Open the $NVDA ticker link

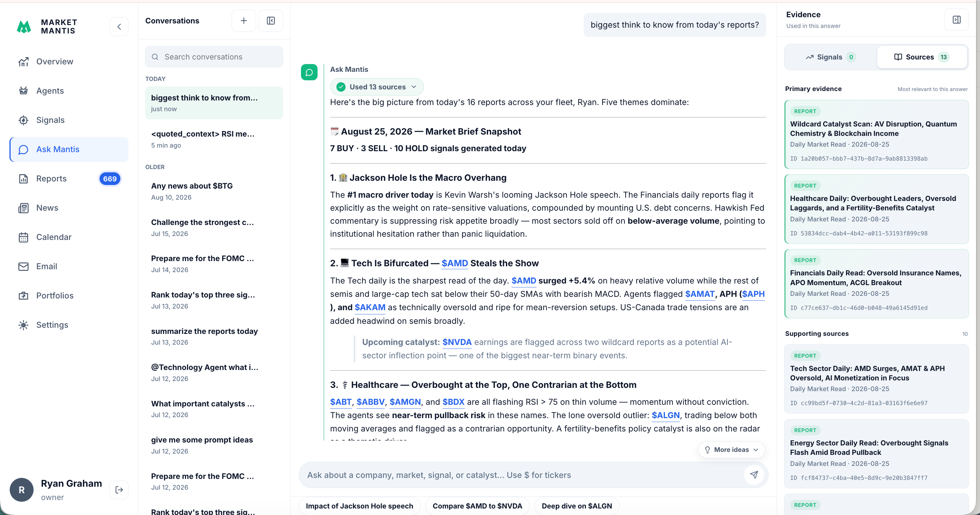click(457, 342)
